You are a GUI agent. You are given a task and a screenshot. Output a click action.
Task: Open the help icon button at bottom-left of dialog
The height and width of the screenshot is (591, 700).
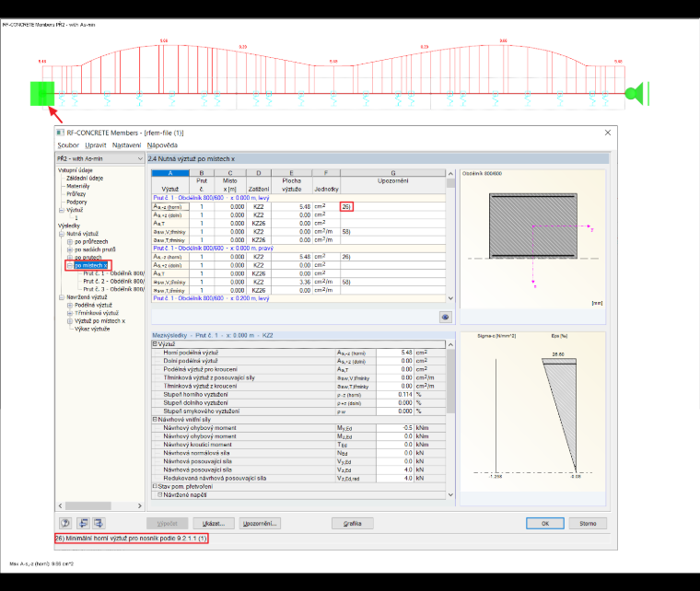pyautogui.click(x=65, y=523)
